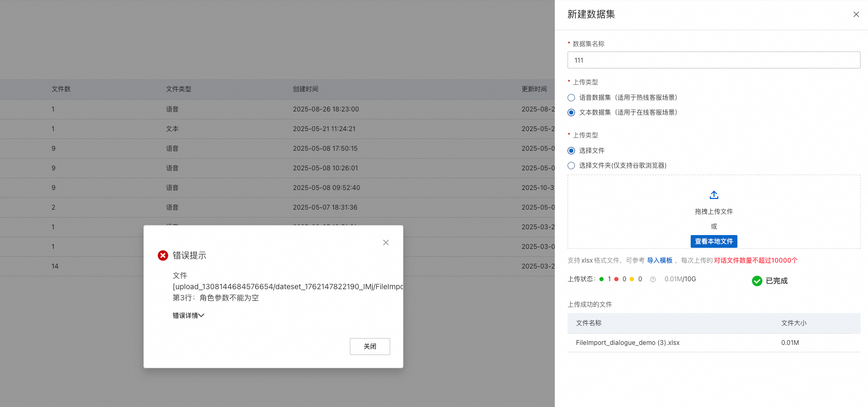
Task: Select the row created 2025-05-07 18:31:36
Action: tap(277, 207)
